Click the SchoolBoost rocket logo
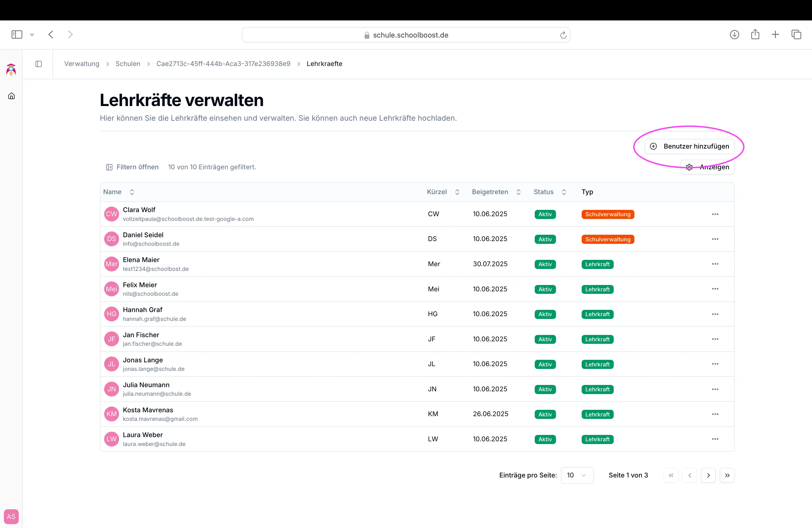The height and width of the screenshot is (528, 812). [x=11, y=70]
